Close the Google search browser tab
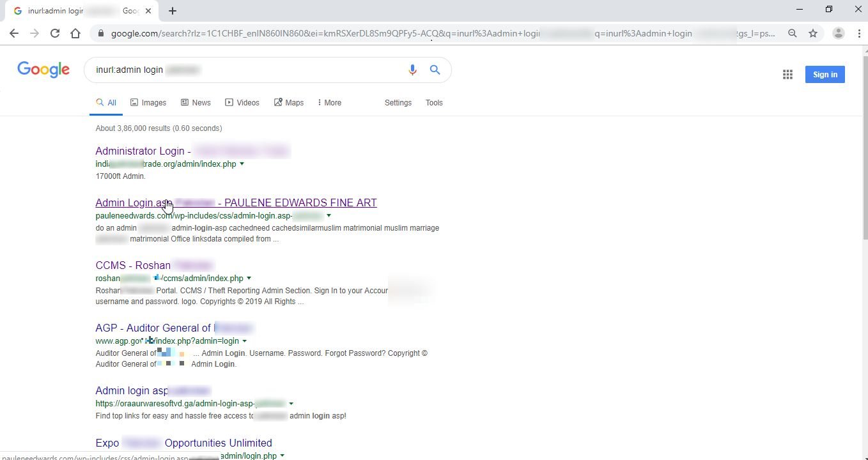This screenshot has width=868, height=460. pos(149,11)
